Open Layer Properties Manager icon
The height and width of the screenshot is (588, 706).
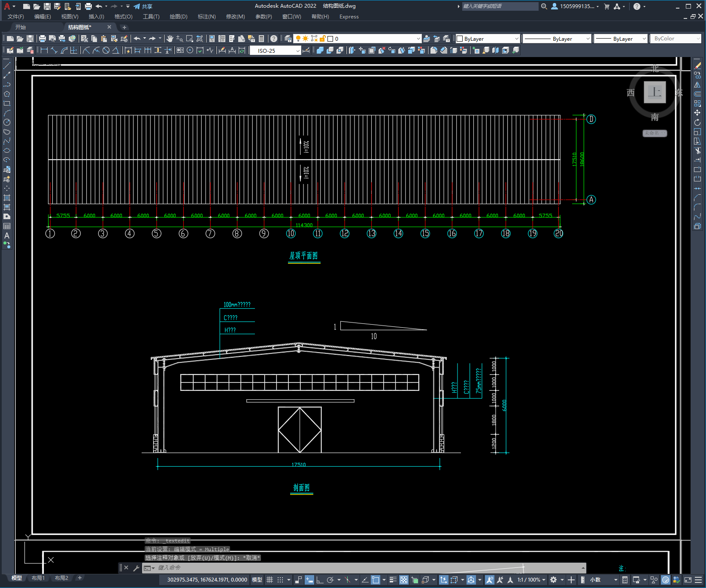pyautogui.click(x=288, y=39)
